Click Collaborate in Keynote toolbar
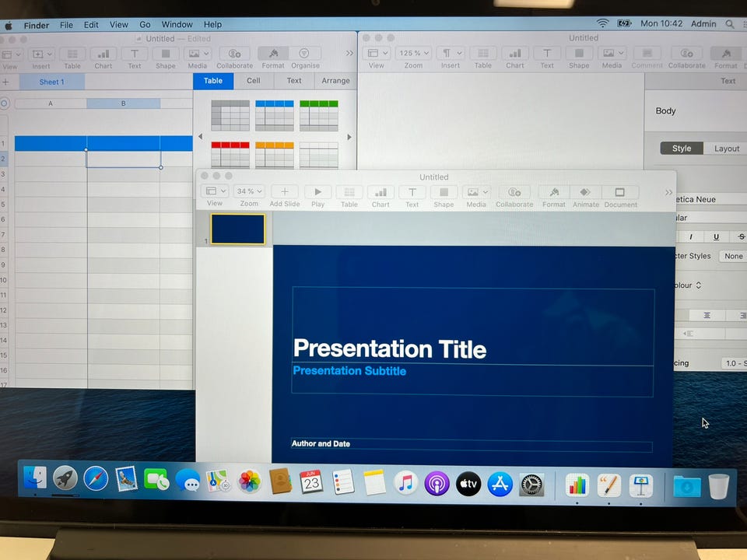Image resolution: width=747 pixels, height=560 pixels. [x=514, y=192]
